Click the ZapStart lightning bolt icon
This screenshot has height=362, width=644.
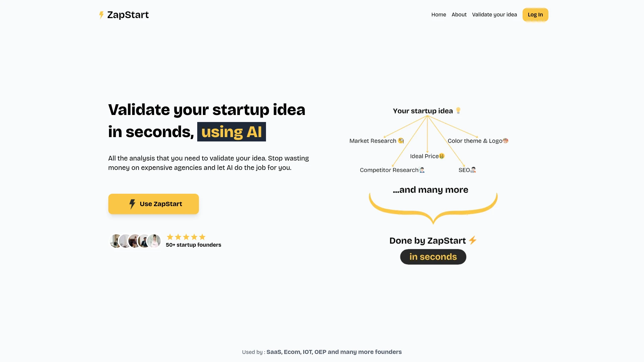tap(100, 15)
